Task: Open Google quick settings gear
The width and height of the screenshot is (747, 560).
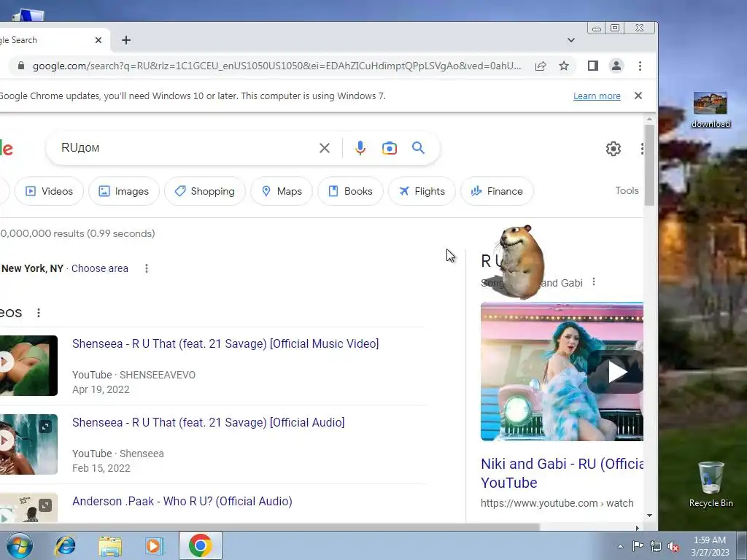Action: tap(613, 149)
